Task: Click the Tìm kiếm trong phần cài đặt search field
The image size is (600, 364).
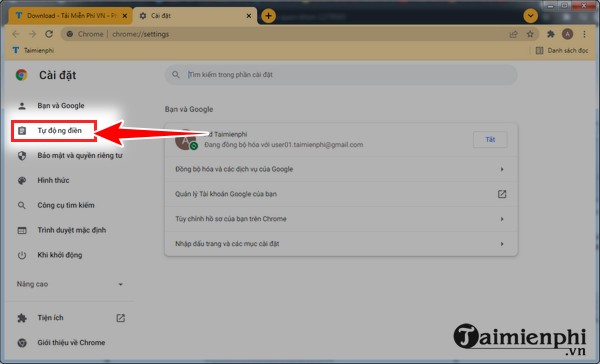Action: (341, 75)
